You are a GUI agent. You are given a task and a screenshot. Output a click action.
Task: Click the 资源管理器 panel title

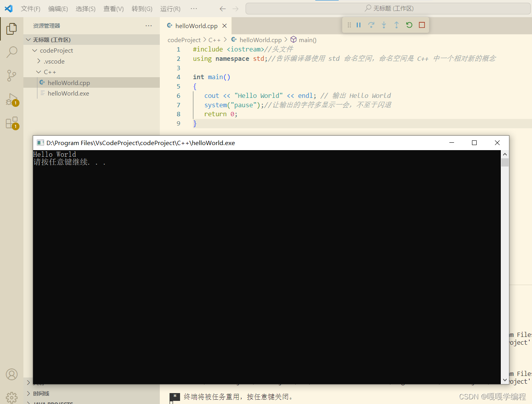pos(46,26)
